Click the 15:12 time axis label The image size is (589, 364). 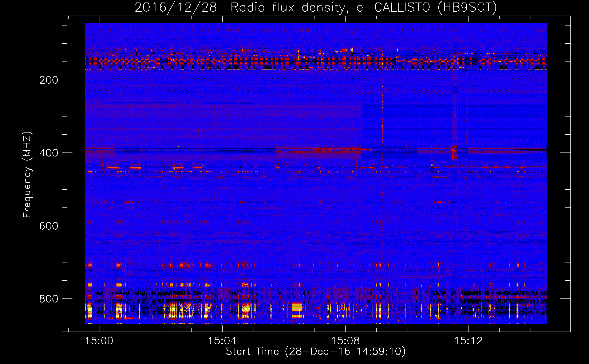coord(469,341)
